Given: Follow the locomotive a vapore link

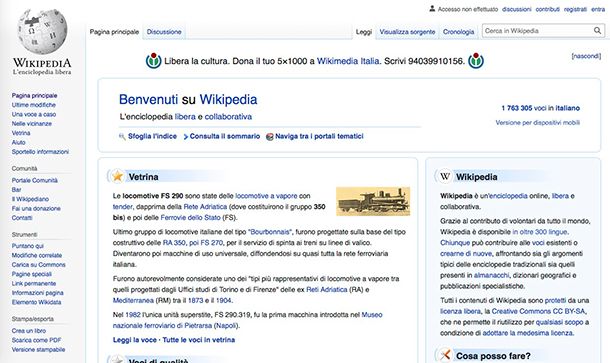Looking at the screenshot, I should point(266,196).
